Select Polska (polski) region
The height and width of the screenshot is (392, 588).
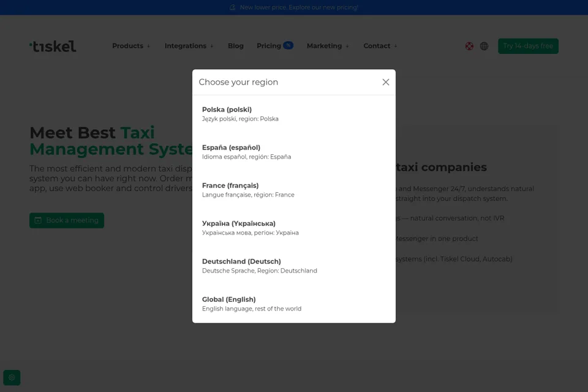pyautogui.click(x=293, y=114)
